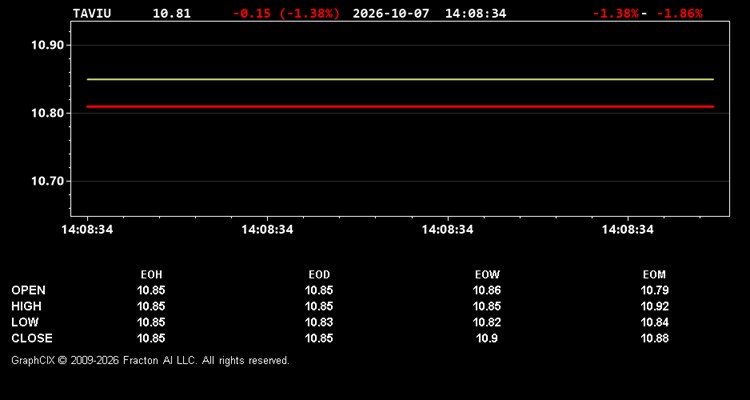Click the EOM OPEN value 10.79
This screenshot has width=750, height=400.
[x=654, y=290]
